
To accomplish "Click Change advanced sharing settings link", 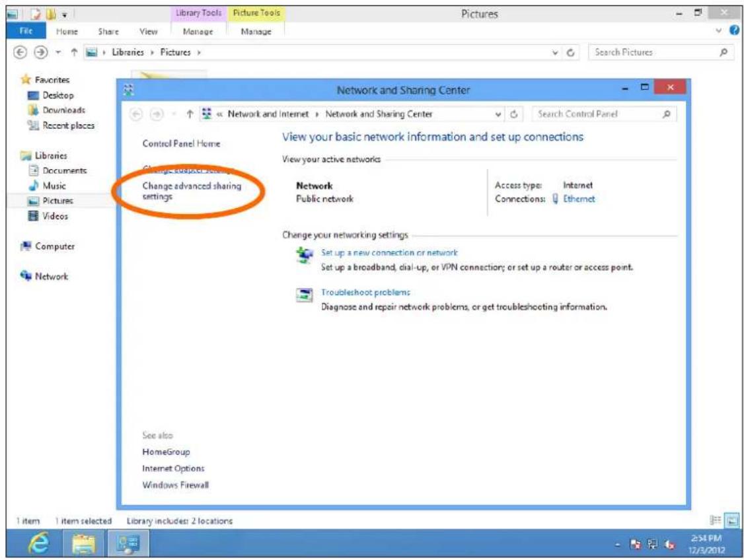I will (x=192, y=191).
